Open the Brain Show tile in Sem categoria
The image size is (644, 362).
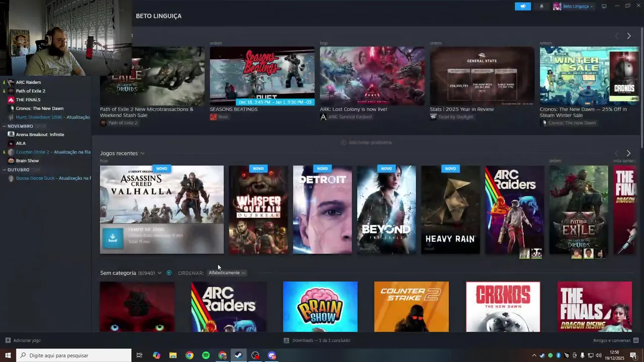tap(320, 307)
